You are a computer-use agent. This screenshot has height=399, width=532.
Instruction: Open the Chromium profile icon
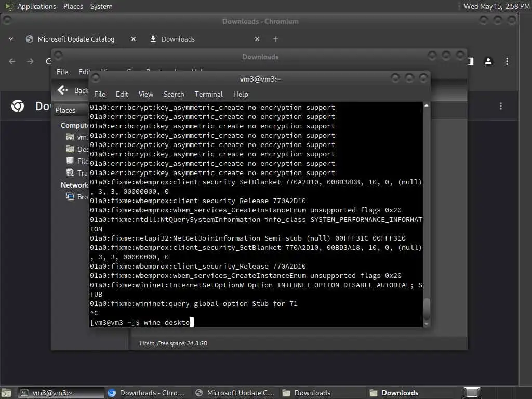pyautogui.click(x=488, y=61)
